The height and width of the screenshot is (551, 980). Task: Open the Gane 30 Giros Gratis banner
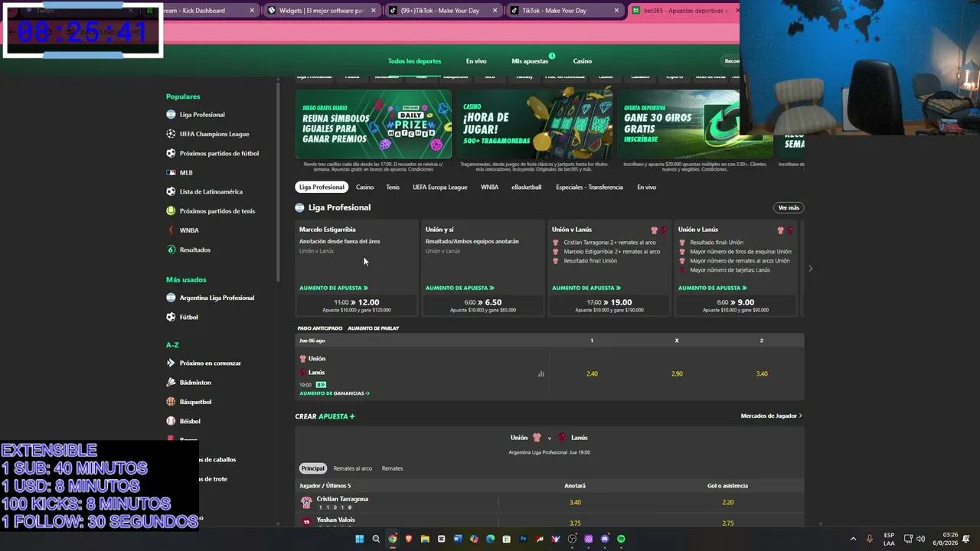point(695,125)
